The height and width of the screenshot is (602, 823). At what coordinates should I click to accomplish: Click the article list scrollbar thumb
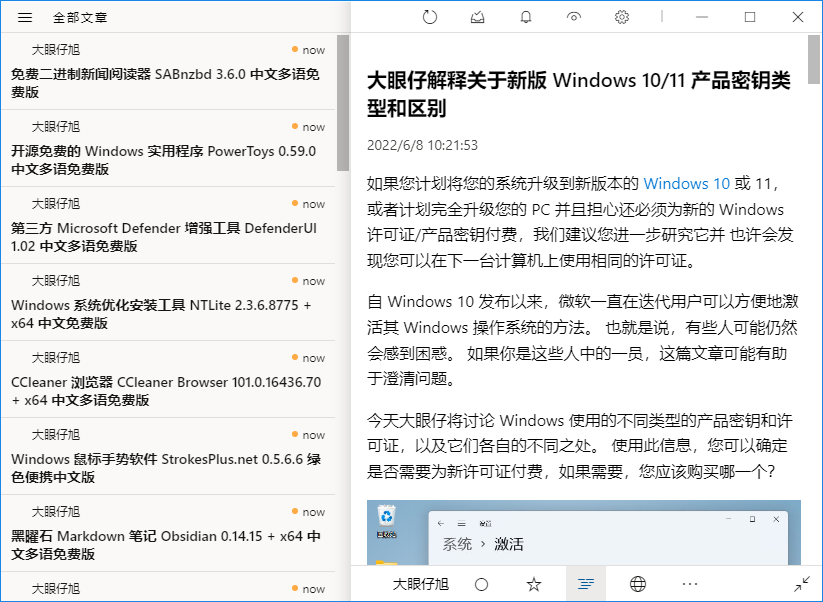pyautogui.click(x=343, y=103)
